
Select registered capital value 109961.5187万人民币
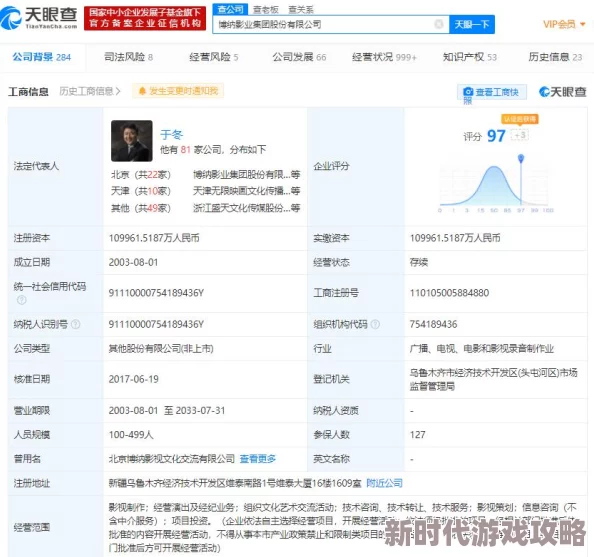click(x=154, y=238)
